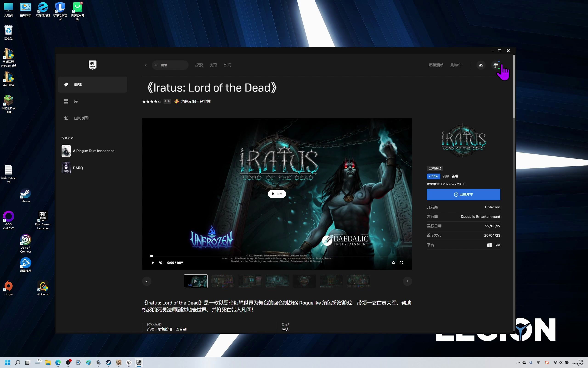Switch to the 浏览 Browse tab

[x=213, y=65]
